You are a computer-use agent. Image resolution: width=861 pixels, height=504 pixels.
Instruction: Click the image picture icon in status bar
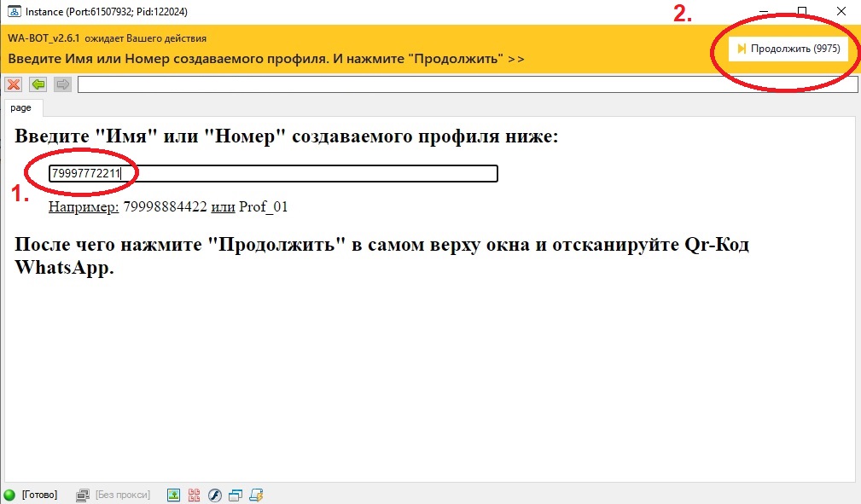[173, 495]
